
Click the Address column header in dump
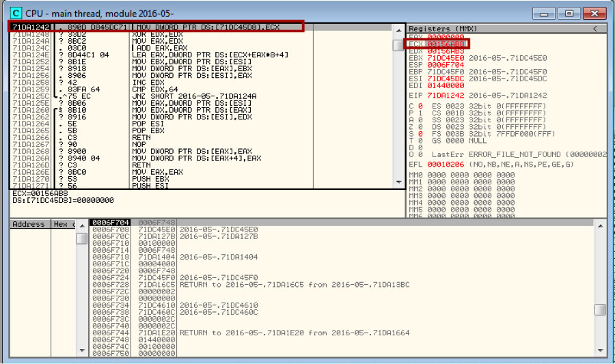[29, 224]
